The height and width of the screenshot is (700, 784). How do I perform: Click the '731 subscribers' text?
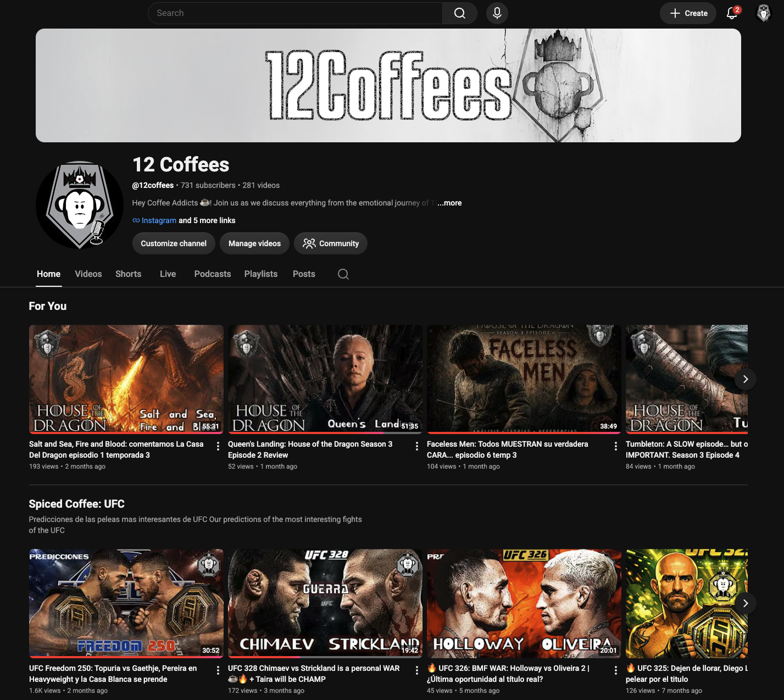(208, 185)
